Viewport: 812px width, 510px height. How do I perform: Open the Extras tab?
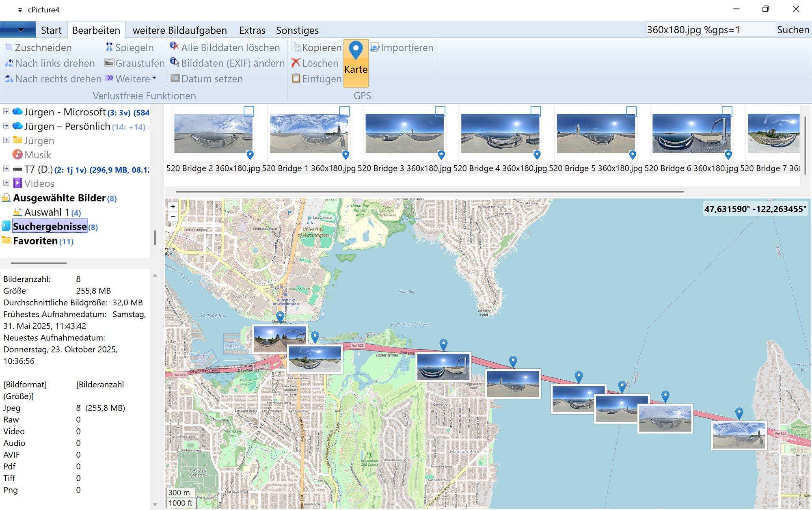[x=252, y=30]
